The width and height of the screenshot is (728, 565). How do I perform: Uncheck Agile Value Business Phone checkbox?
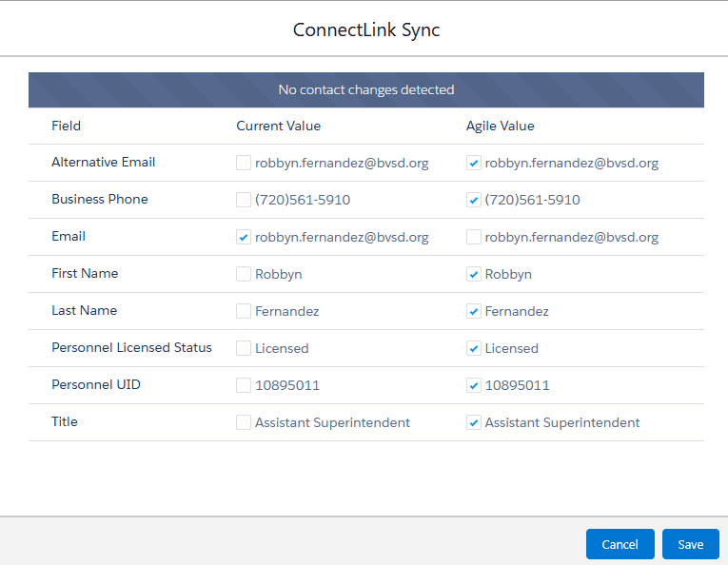(474, 200)
